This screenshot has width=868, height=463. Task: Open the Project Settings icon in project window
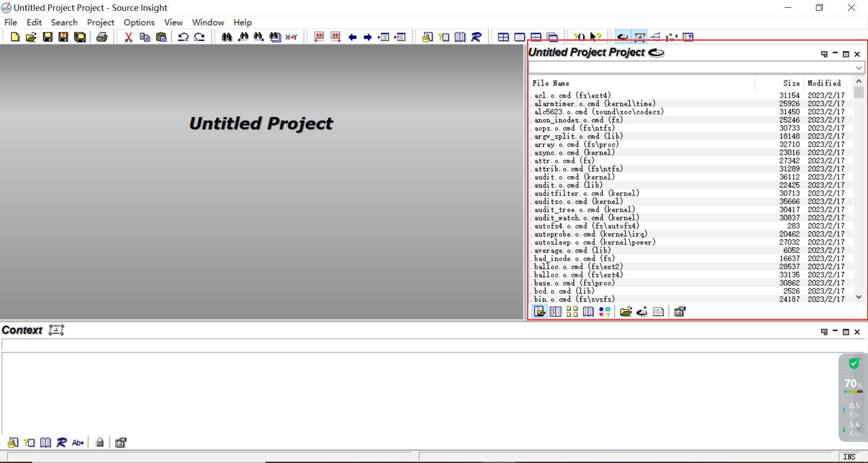point(680,311)
